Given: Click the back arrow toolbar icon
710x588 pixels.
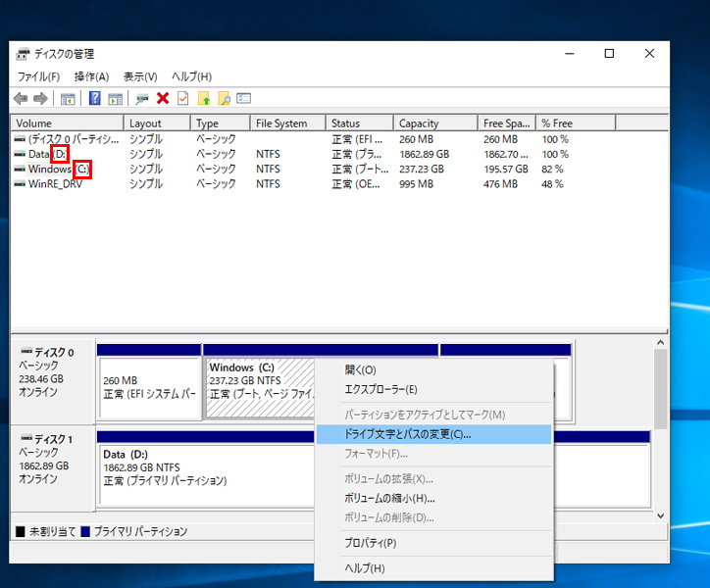Looking at the screenshot, I should (x=21, y=98).
